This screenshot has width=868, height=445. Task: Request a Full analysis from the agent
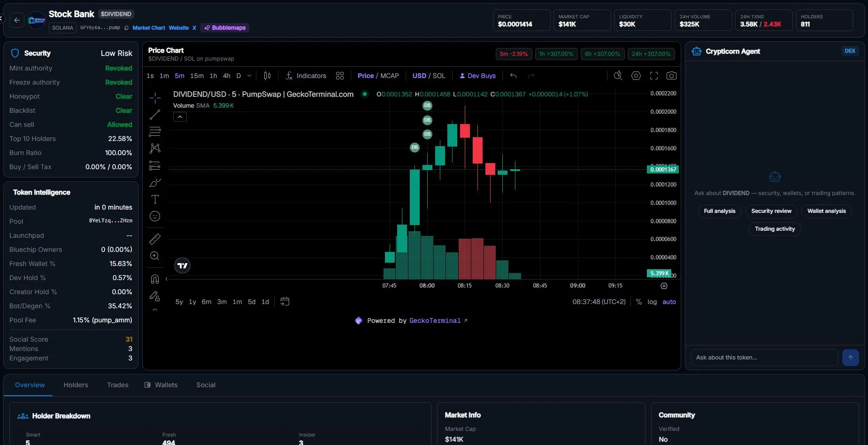pyautogui.click(x=720, y=211)
